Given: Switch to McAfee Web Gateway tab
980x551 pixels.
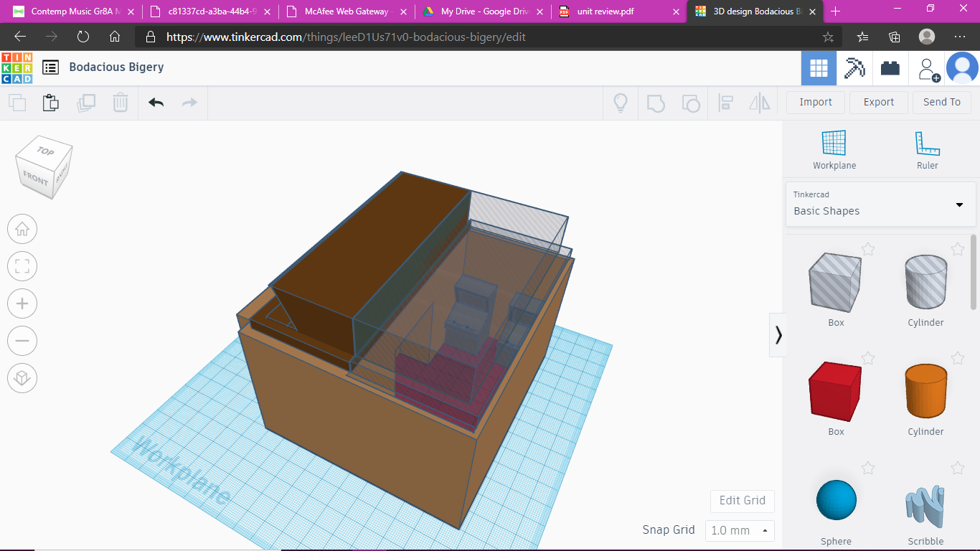Looking at the screenshot, I should click(347, 11).
